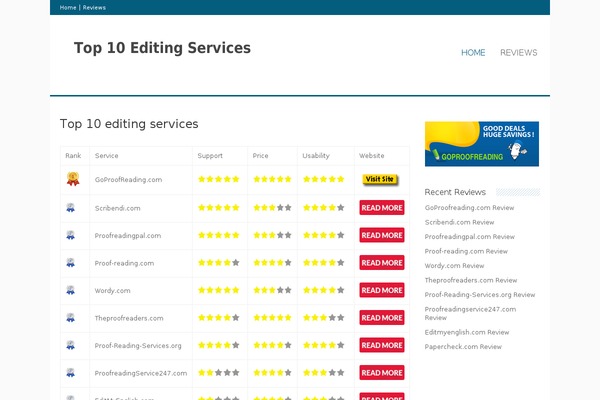The height and width of the screenshot is (400, 600).
Task: Click the Support star rating for Proof-reading.com
Action: [x=218, y=263]
